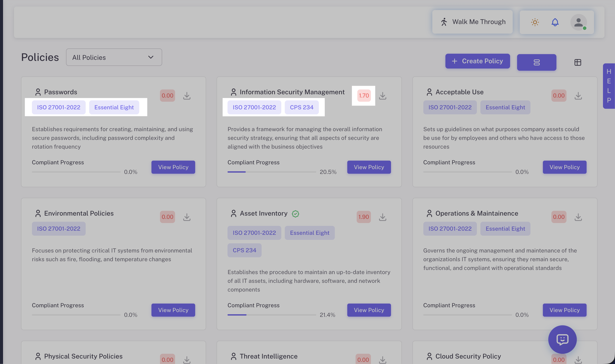
Task: Toggle light mode sun icon
Action: pyautogui.click(x=535, y=22)
